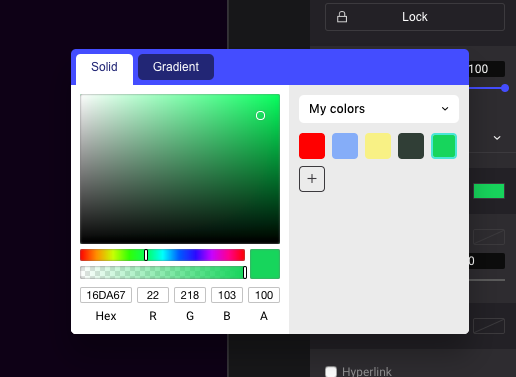The image size is (516, 377).
Task: Click the Hex value input field
Action: click(106, 295)
